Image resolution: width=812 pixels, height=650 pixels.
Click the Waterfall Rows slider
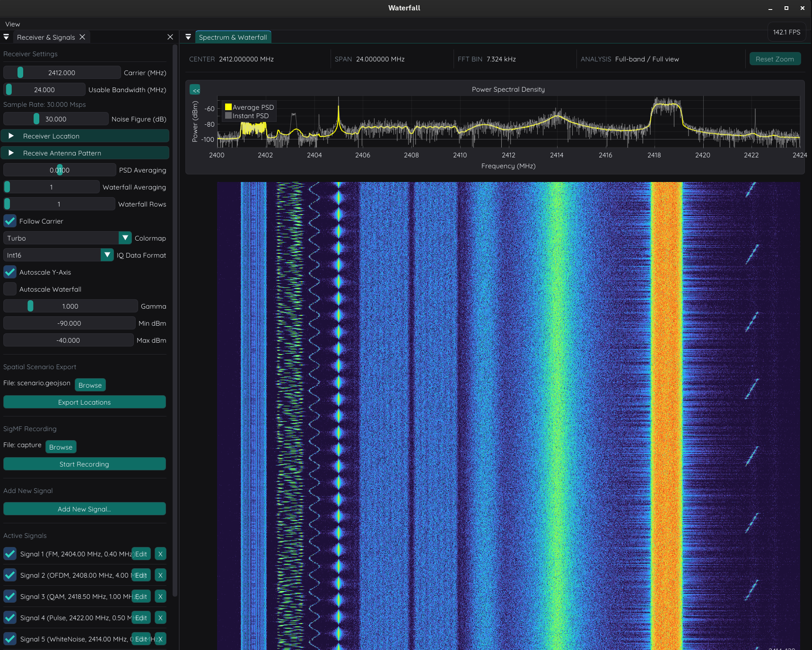click(x=59, y=204)
